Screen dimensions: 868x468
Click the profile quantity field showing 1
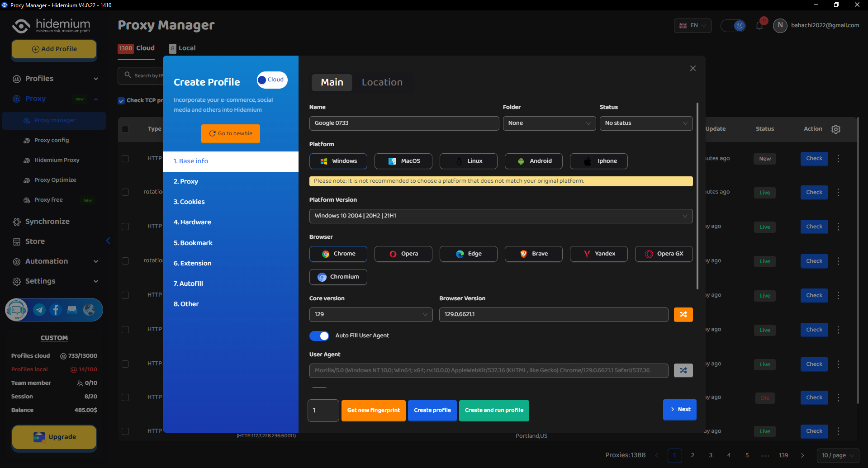(x=323, y=411)
